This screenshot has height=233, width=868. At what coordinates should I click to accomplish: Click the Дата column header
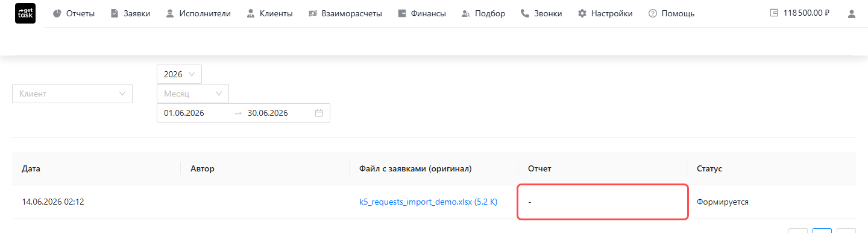[96, 168]
